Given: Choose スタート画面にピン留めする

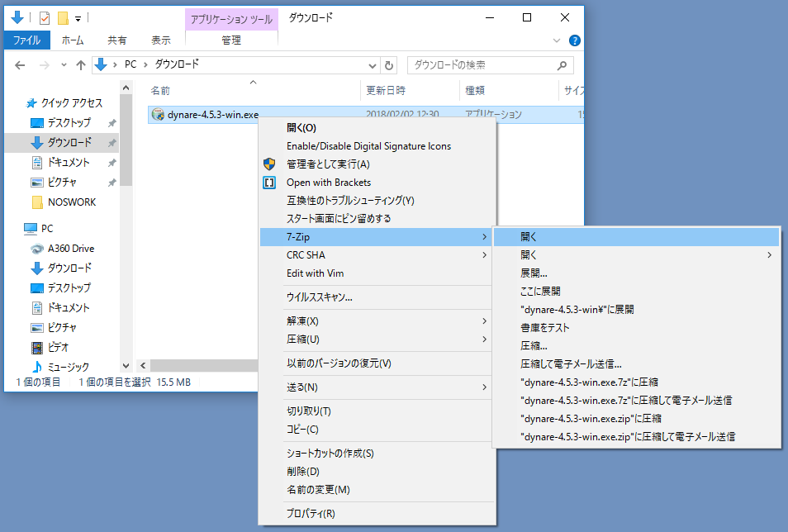Looking at the screenshot, I should [377, 219].
